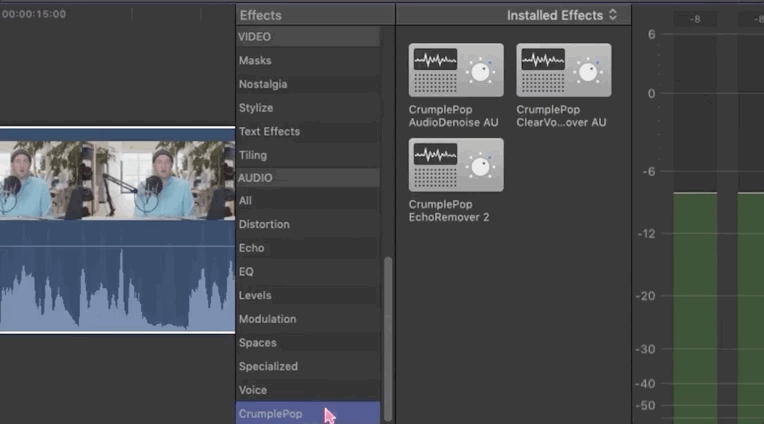
Task: Select the Nostalgia video category
Action: 308,84
